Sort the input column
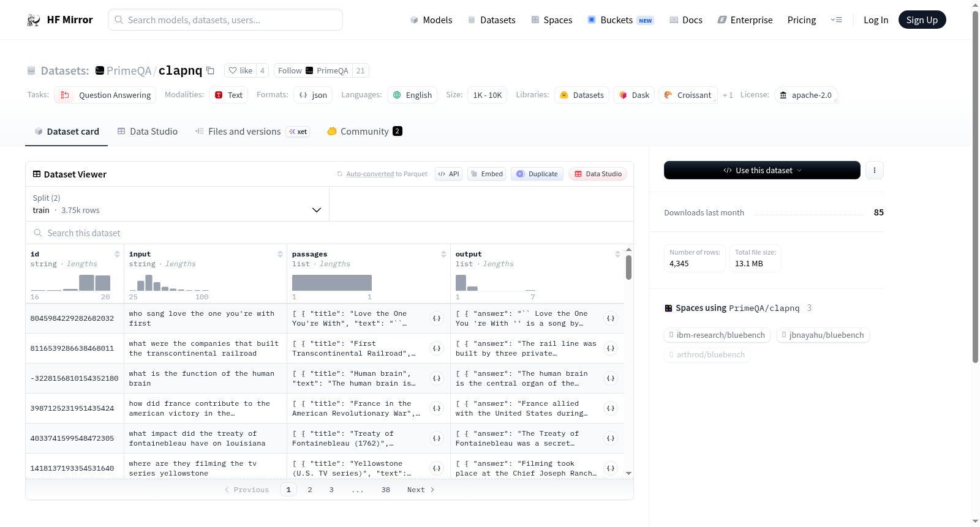Image resolution: width=980 pixels, height=527 pixels. pyautogui.click(x=280, y=254)
